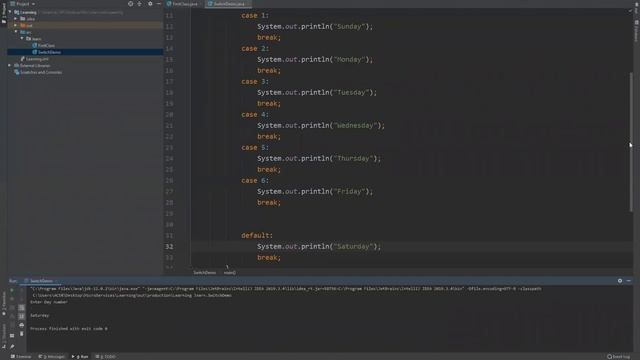Expand External Libraries node
The image size is (640, 360).
10,65
